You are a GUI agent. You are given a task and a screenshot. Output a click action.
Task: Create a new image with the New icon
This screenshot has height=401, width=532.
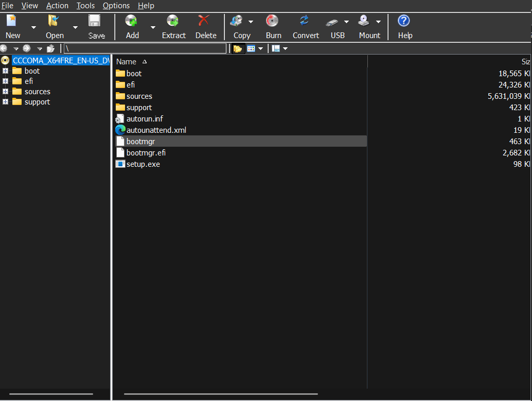click(x=11, y=22)
